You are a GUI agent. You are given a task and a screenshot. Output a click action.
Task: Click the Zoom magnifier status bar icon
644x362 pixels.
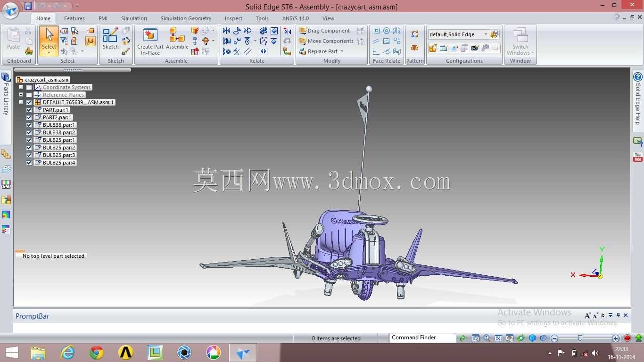487,338
